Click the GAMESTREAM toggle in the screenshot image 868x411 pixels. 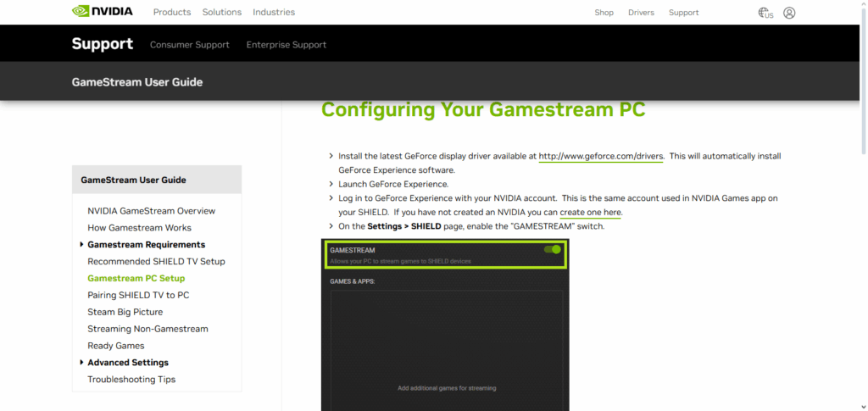coord(553,249)
